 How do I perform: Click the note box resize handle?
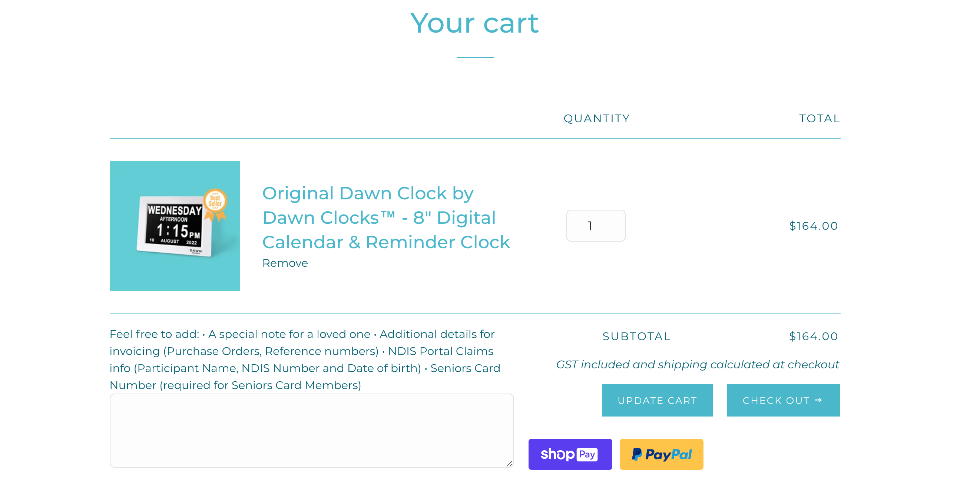pyautogui.click(x=509, y=464)
